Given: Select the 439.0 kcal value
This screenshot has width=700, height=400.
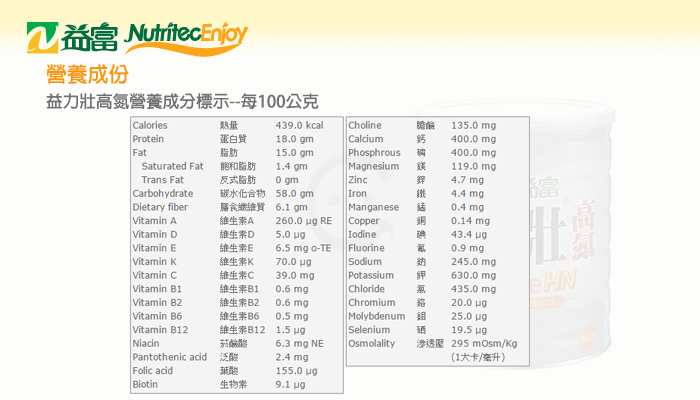Looking at the screenshot, I should click(299, 125).
